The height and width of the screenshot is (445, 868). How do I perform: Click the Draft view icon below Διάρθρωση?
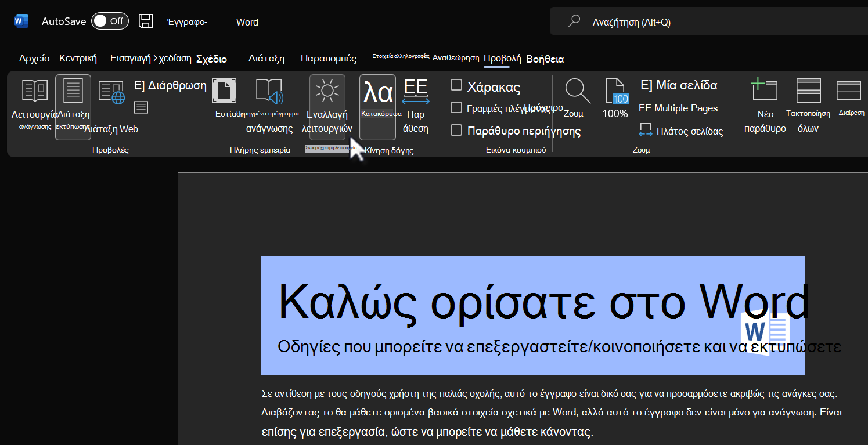point(141,107)
